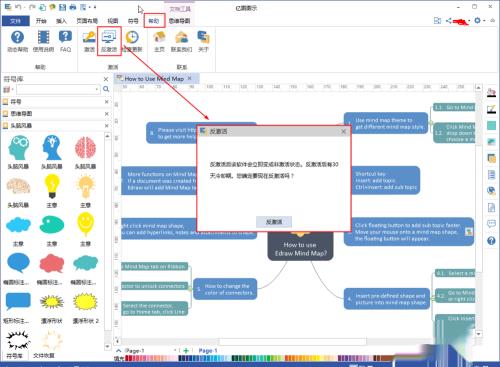500x367 pixels.
Task: Switch to the 思维导图 ribbon tab
Action: point(179,21)
